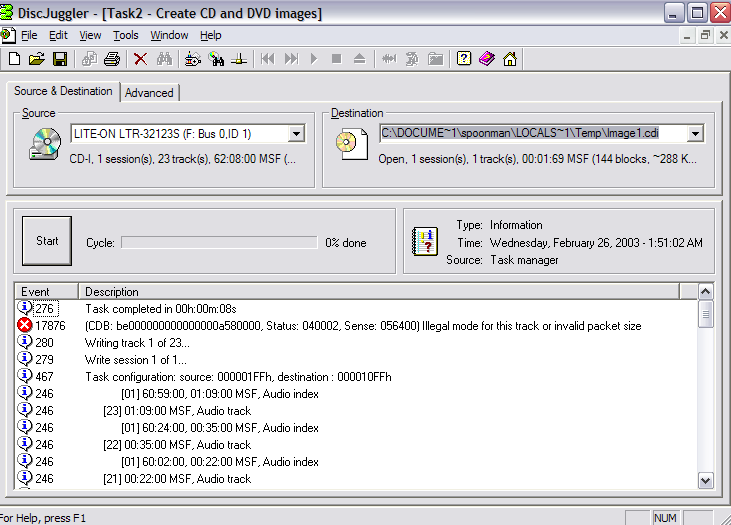The width and height of the screenshot is (731, 525).
Task: Open the Window menu
Action: tap(169, 35)
